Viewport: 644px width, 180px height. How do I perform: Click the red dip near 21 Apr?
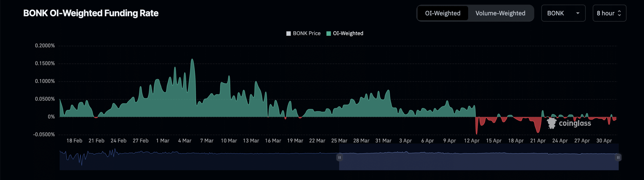538,131
